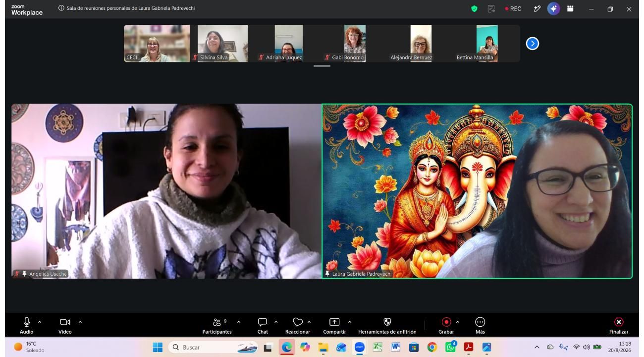Change the layout with the view grid icon

tap(570, 9)
